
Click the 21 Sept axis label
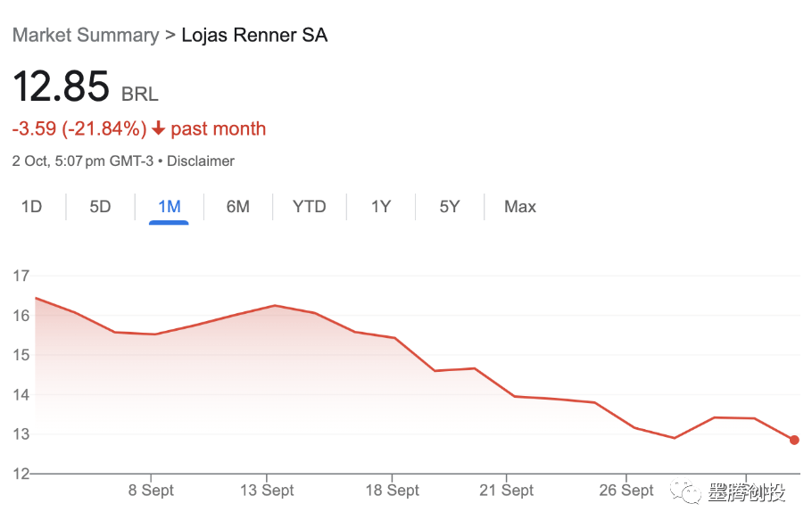506,491
